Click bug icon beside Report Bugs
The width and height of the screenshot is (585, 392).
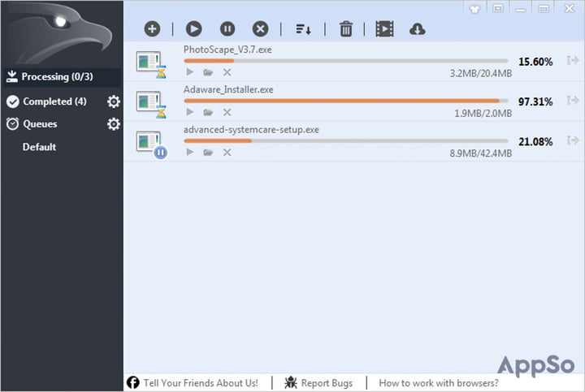[291, 383]
